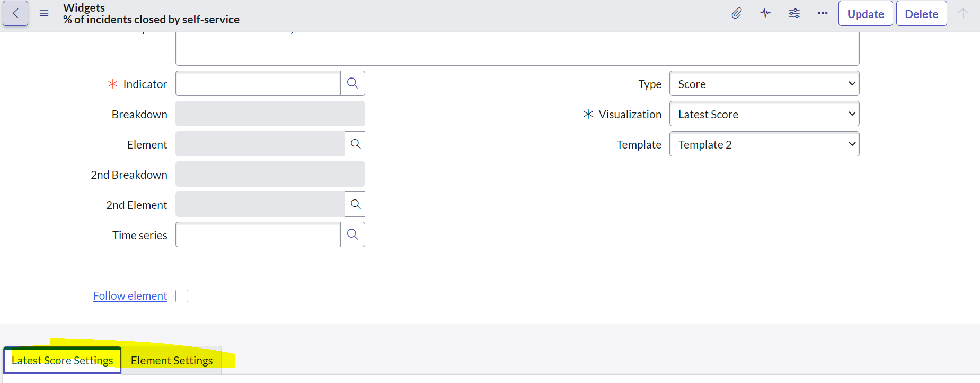The image size is (980, 383).
Task: Open more options ellipsis menu
Action: (823, 13)
